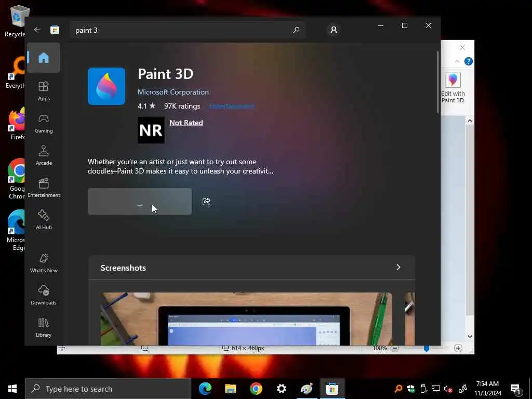Open Gaming section in Store sidebar
Image resolution: width=532 pixels, height=399 pixels.
point(44,124)
